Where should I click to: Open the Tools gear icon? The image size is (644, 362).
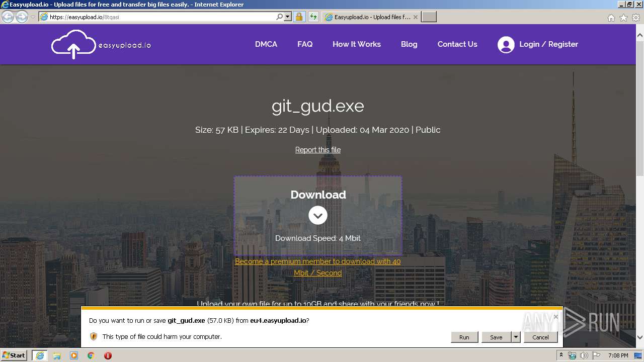[x=636, y=18]
